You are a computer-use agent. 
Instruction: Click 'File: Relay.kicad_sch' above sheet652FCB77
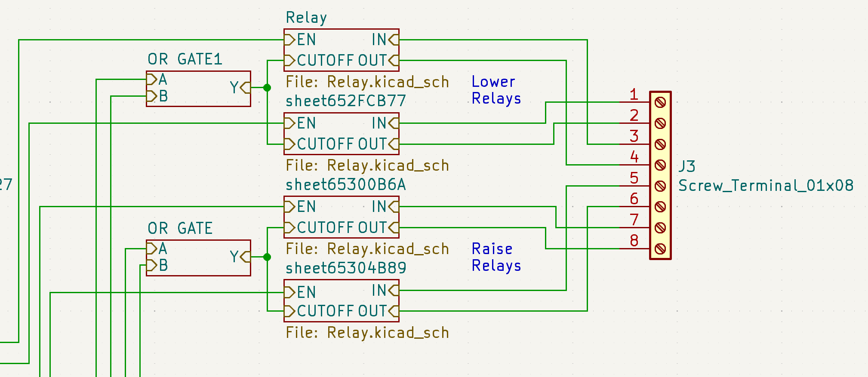(367, 82)
